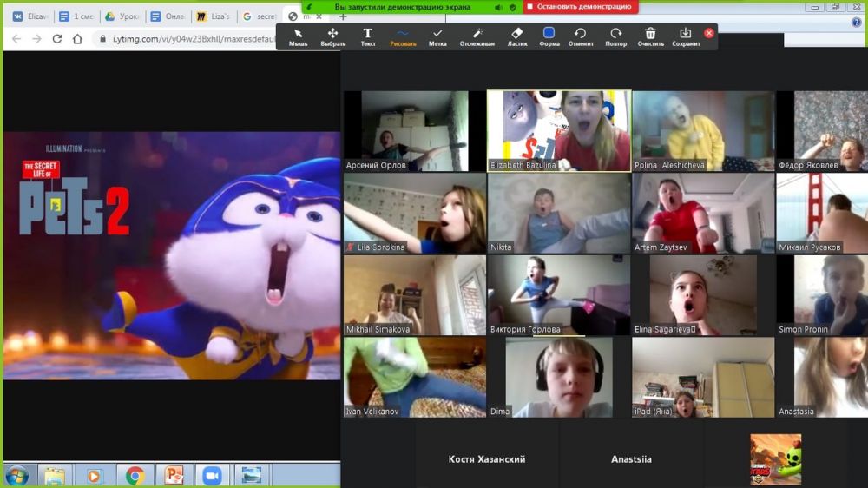Select Lila Sorokina's video tile
Image resolution: width=868 pixels, height=488 pixels.
click(x=415, y=214)
